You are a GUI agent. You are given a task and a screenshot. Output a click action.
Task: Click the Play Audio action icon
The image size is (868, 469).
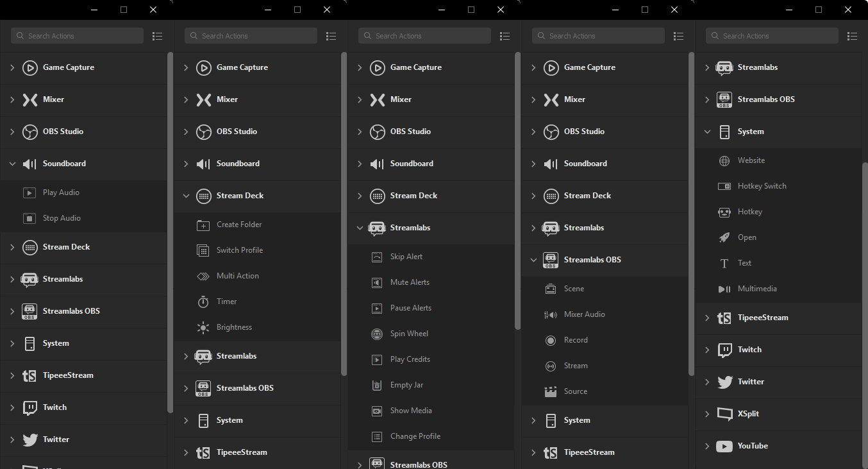(x=29, y=192)
